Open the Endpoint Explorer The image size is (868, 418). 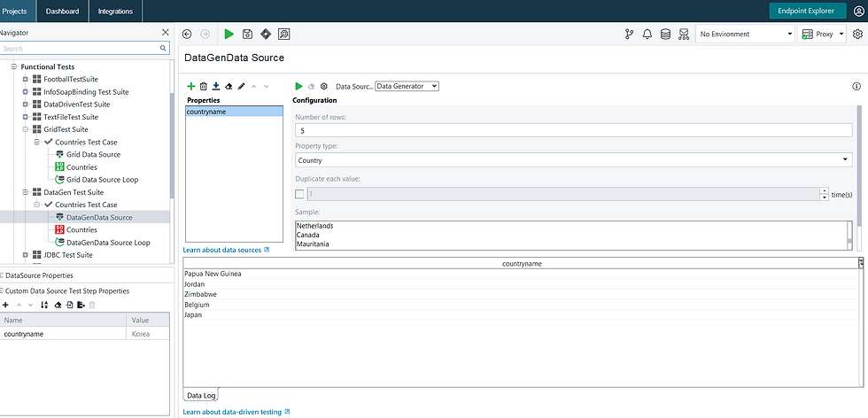click(808, 12)
